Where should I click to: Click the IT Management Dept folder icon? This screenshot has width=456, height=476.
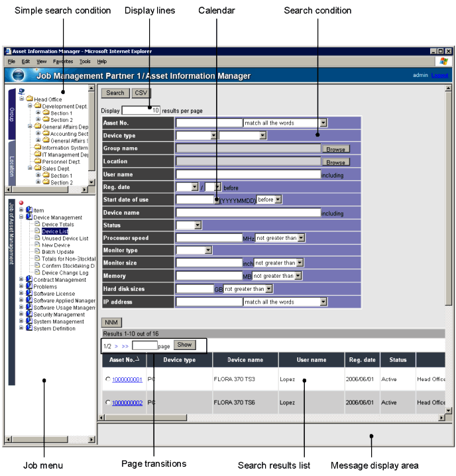coord(38,154)
